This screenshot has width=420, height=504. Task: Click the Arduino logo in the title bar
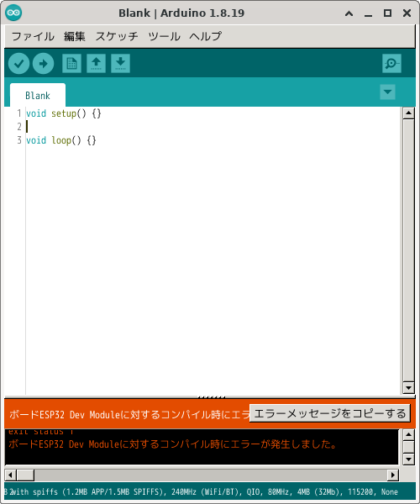pyautogui.click(x=13, y=13)
